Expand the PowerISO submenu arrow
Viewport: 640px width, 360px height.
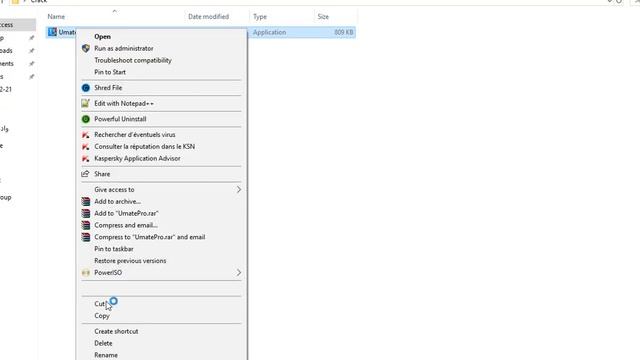pos(239,273)
